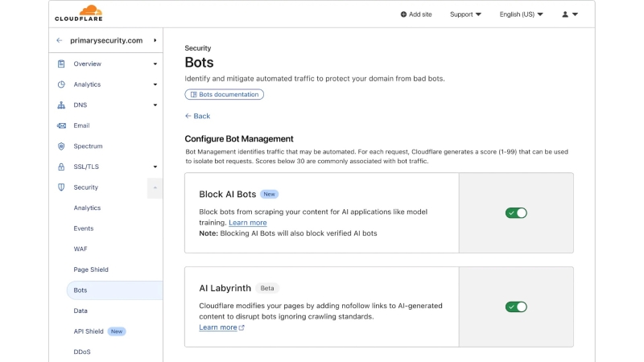Open the English (US) language dropdown
644x362 pixels.
pyautogui.click(x=521, y=14)
